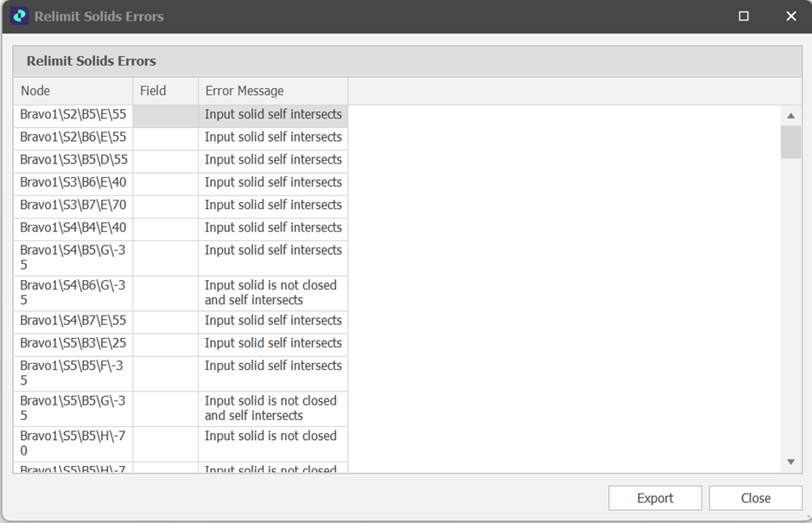
Task: Select node Bravo1\S3\B5\D\55 row
Action: [x=73, y=160]
